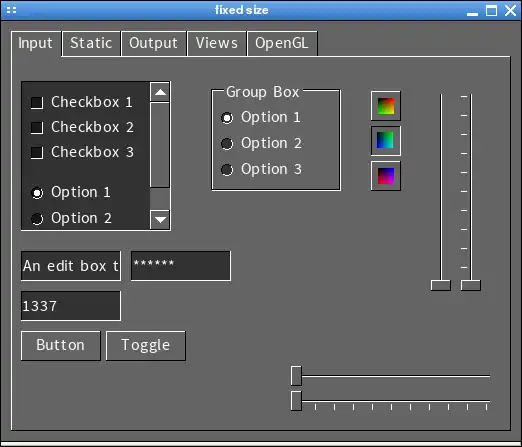
Task: Click the blue-green gradient image button
Action: click(x=386, y=140)
